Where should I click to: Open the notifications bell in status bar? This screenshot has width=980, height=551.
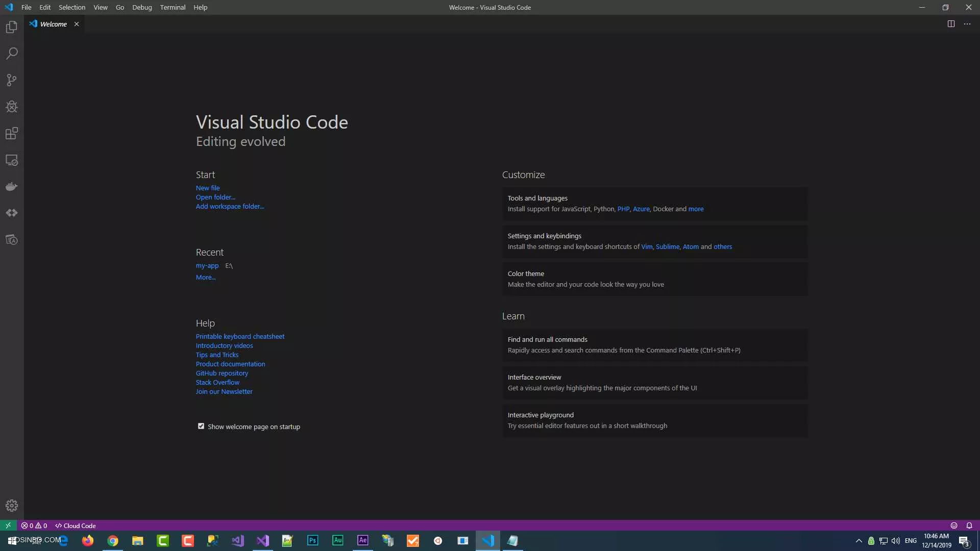[x=969, y=525]
